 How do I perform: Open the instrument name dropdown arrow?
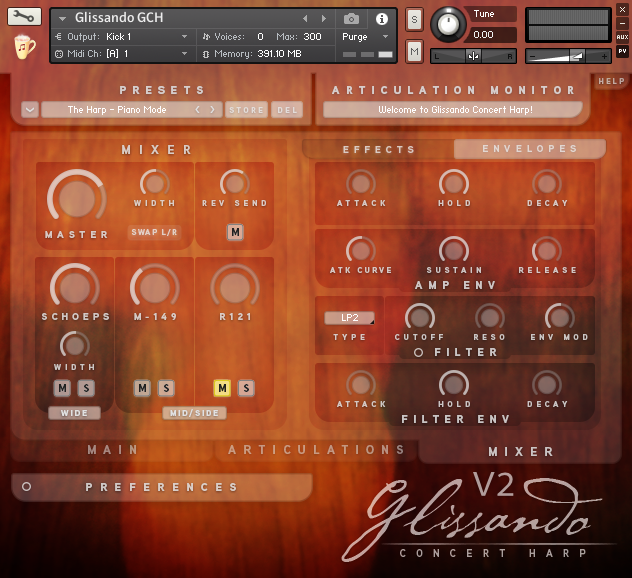tap(62, 19)
